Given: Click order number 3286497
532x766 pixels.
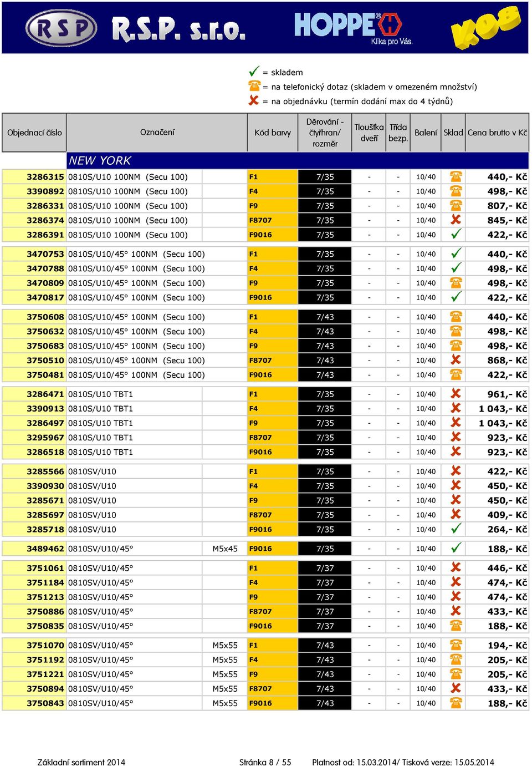Looking at the screenshot, I should coord(45,423).
